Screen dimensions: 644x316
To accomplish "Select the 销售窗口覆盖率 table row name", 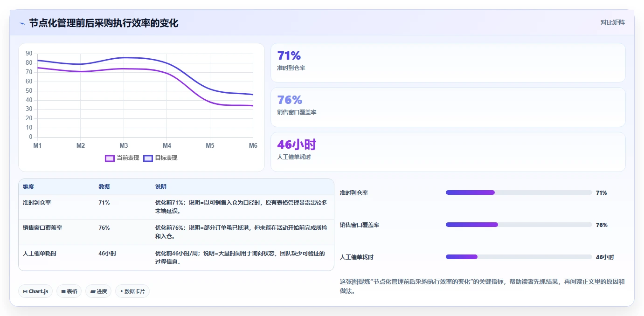I will (42, 228).
